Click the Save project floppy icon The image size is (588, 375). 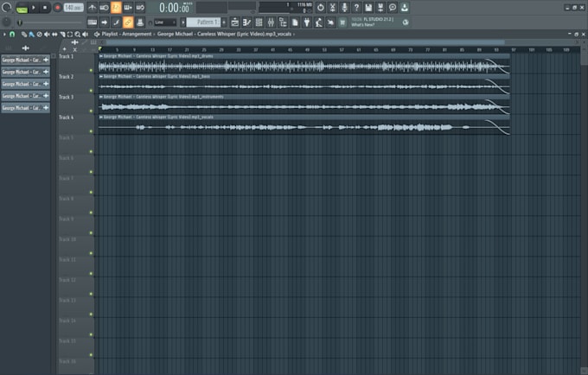(x=368, y=8)
